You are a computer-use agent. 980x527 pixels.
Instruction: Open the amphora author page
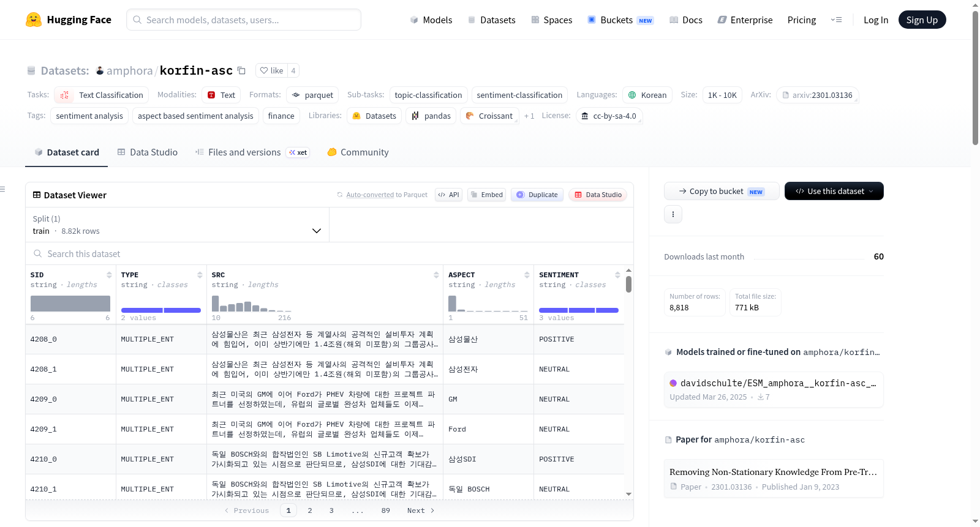[129, 71]
